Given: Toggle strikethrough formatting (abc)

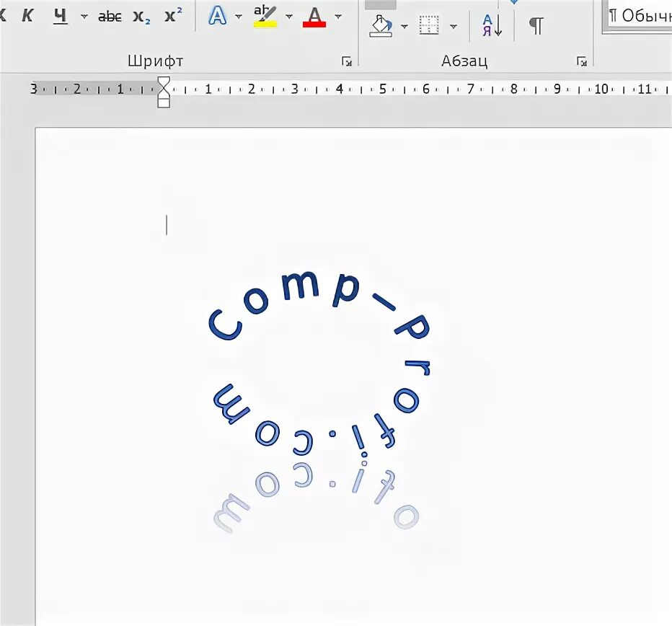Looking at the screenshot, I should tap(110, 17).
